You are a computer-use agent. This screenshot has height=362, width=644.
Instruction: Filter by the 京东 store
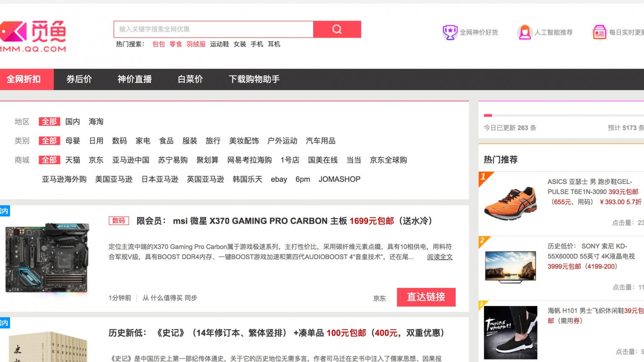(x=96, y=160)
